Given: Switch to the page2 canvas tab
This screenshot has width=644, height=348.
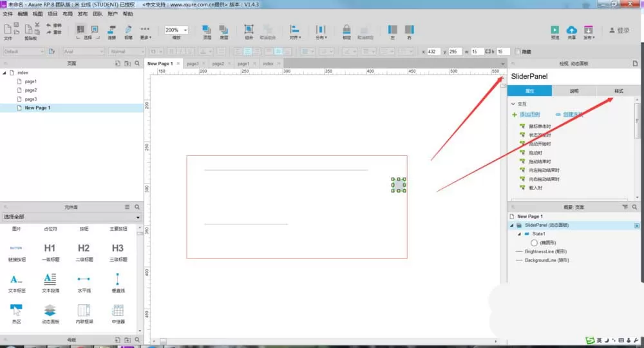Looking at the screenshot, I should [x=218, y=64].
